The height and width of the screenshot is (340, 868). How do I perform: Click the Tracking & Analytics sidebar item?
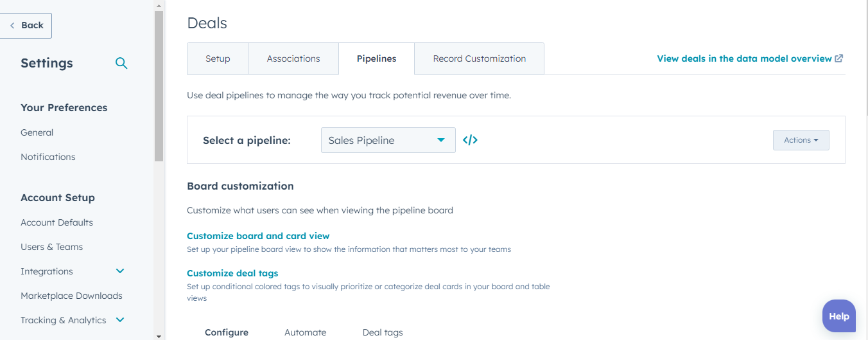[64, 320]
